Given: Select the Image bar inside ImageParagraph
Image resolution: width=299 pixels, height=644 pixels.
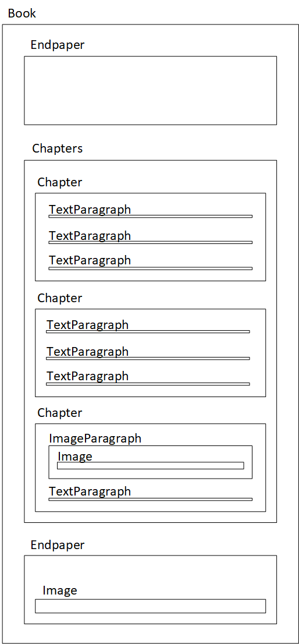Looking at the screenshot, I should point(150,465).
